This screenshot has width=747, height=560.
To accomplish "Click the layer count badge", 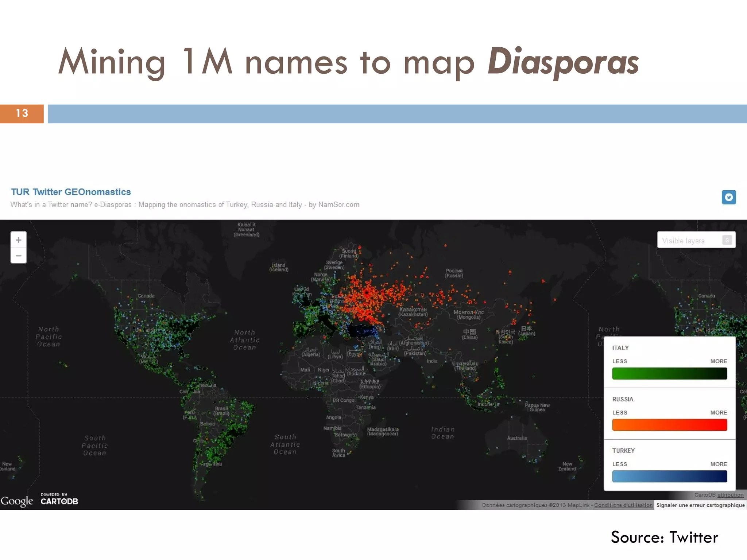I will click(727, 240).
